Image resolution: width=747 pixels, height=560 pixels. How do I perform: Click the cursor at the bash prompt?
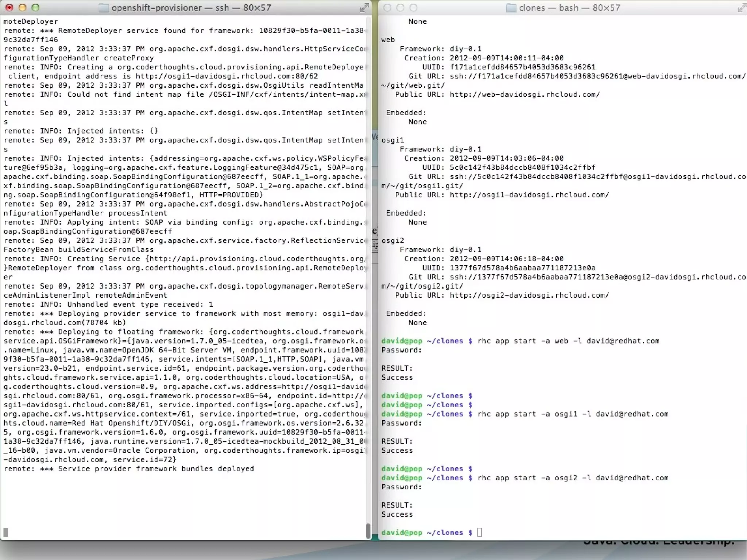[479, 533]
